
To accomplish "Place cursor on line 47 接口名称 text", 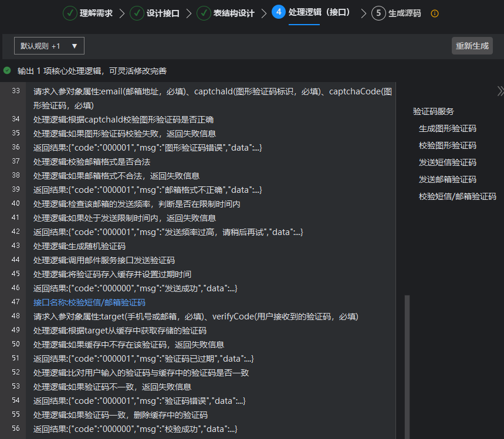I will 89,302.
